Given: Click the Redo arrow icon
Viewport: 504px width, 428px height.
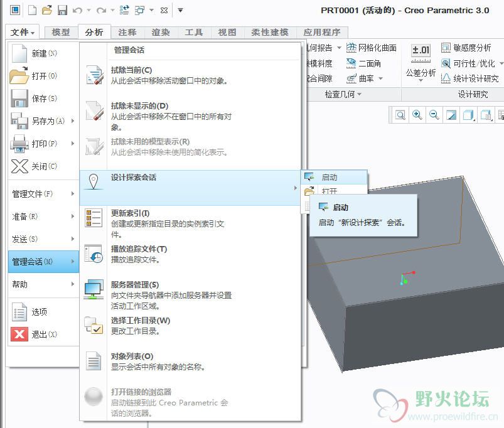Looking at the screenshot, I should (101, 11).
